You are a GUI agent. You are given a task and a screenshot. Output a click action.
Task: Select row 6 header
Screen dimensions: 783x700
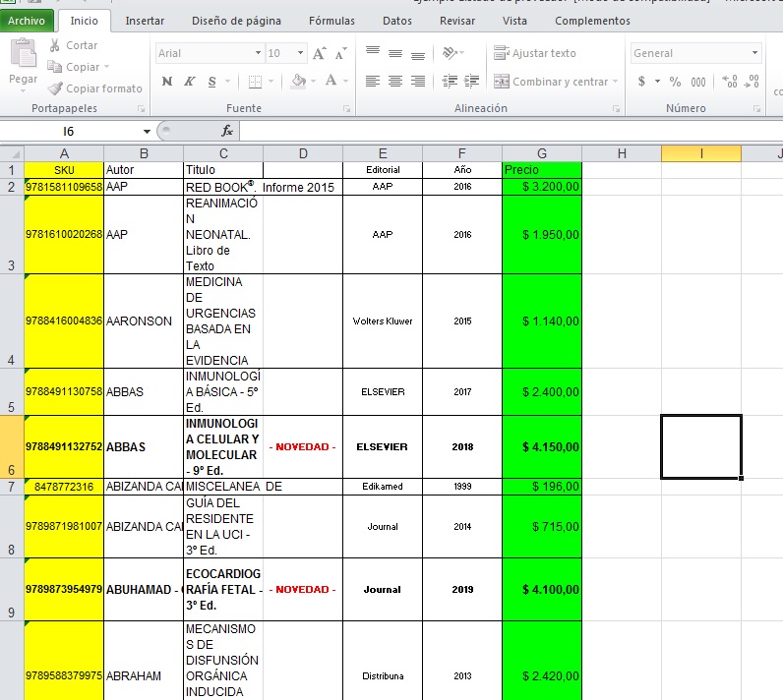12,447
